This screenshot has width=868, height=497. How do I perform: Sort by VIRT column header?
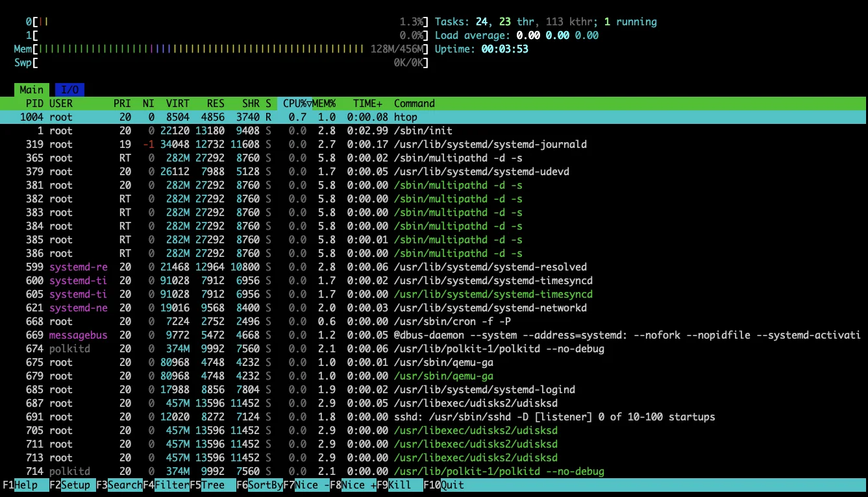[x=178, y=104]
